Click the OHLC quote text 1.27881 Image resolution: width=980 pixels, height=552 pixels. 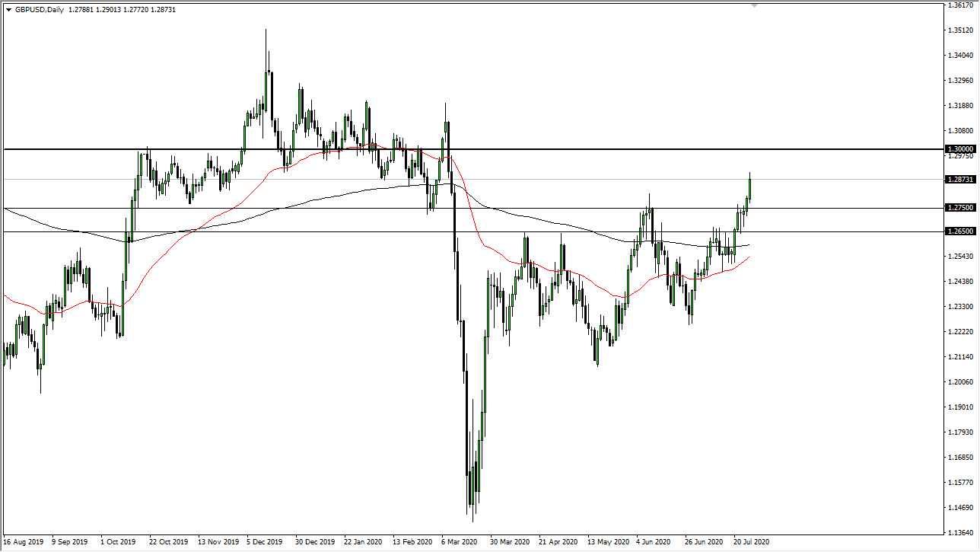click(x=81, y=10)
